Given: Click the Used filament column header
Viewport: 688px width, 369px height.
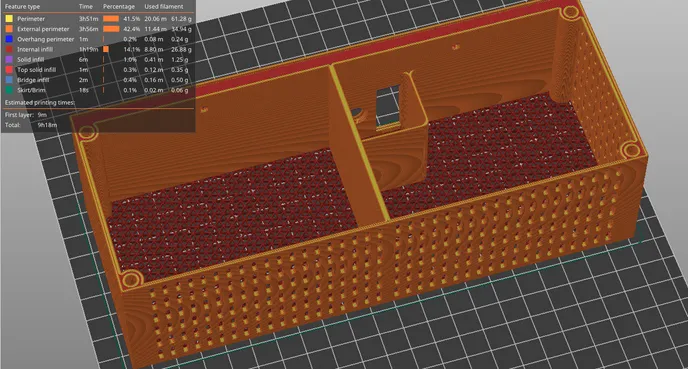Looking at the screenshot, I should 164,7.
